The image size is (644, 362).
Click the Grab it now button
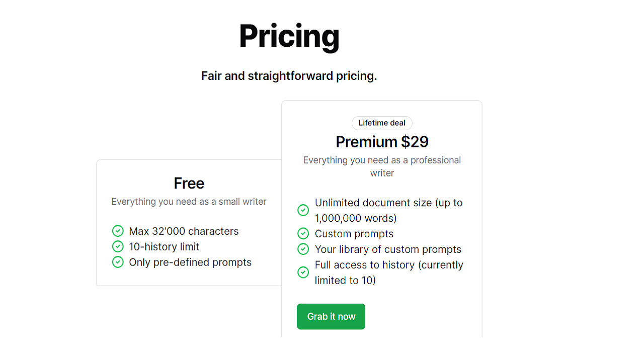(x=331, y=317)
